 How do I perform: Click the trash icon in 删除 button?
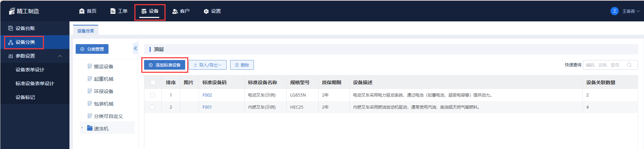(x=237, y=65)
